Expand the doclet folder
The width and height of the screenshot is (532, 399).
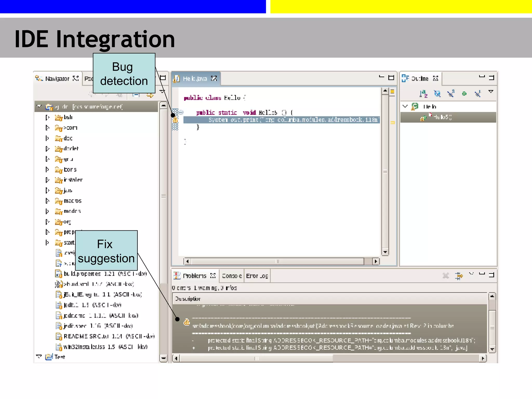(47, 149)
